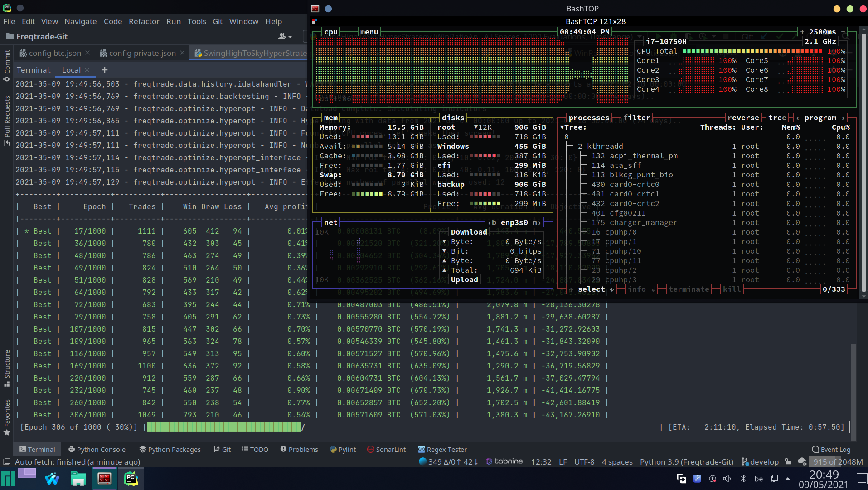This screenshot has width=868, height=490.
Task: Increase the 2500ms update interval
Action: pyautogui.click(x=802, y=32)
